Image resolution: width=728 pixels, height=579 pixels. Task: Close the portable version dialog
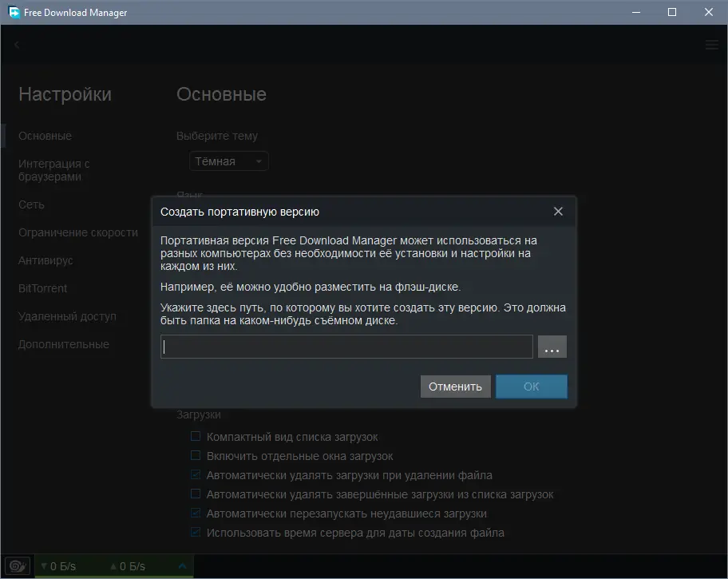558,212
